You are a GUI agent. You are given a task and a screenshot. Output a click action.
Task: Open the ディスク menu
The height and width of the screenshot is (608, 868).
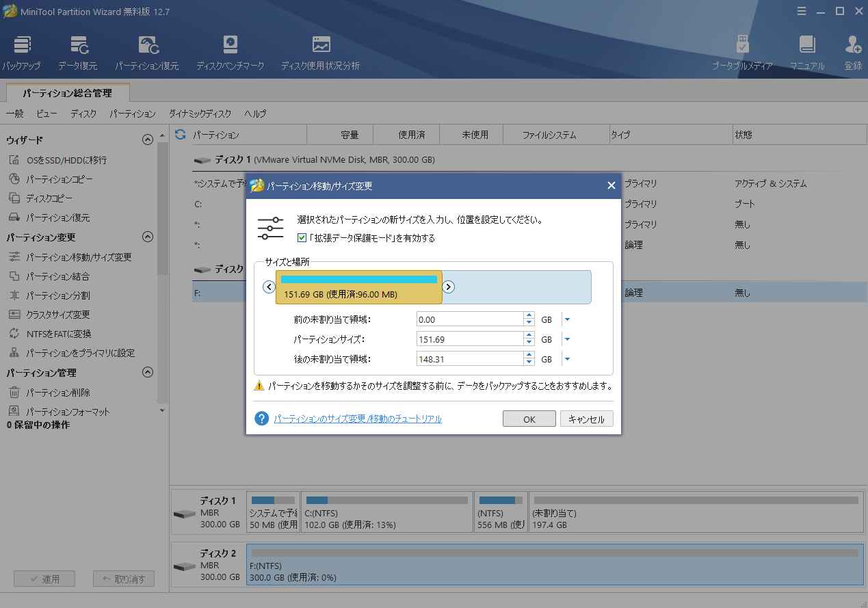click(x=82, y=114)
